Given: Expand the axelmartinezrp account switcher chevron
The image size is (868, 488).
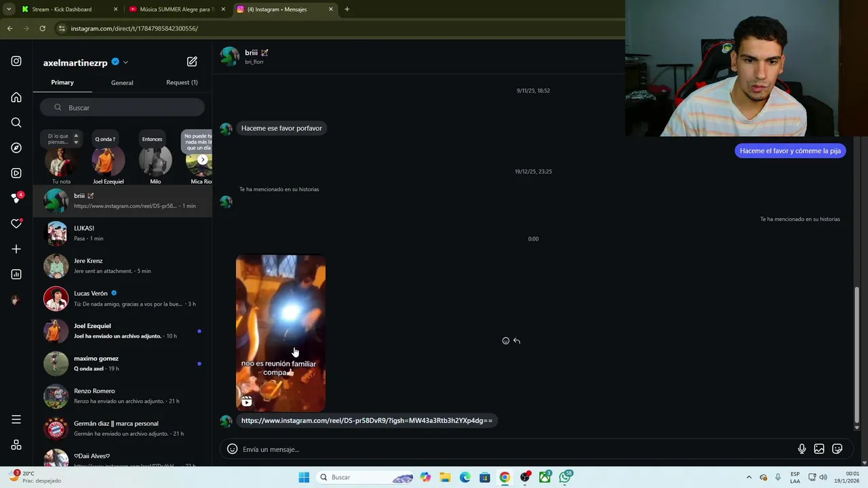Looking at the screenshot, I should (125, 62).
